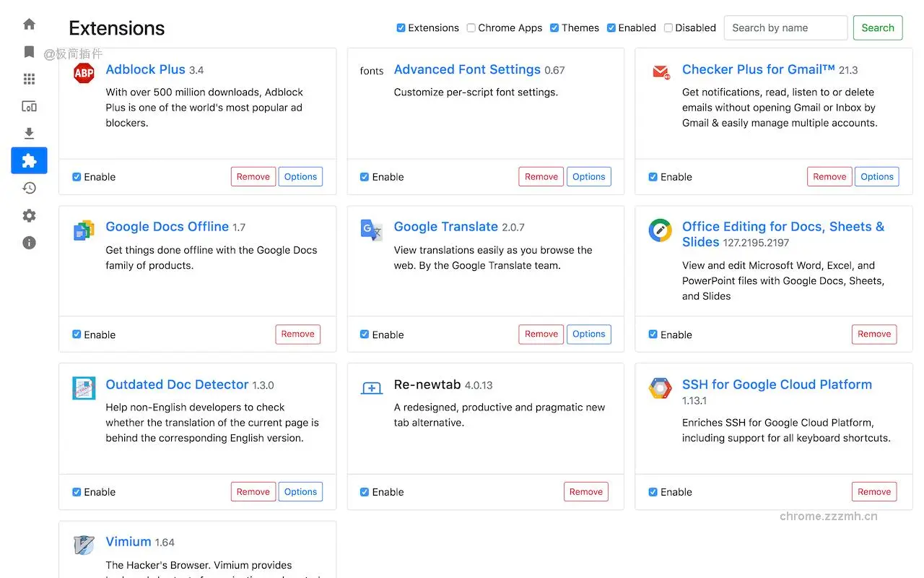The image size is (924, 578).
Task: Check the Disabled filter checkbox
Action: (668, 28)
